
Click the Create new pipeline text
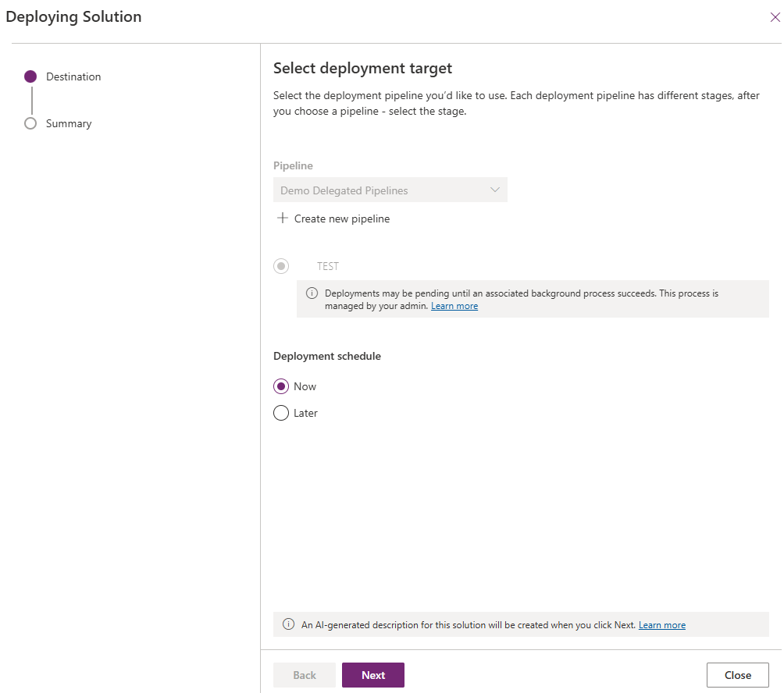(x=342, y=219)
